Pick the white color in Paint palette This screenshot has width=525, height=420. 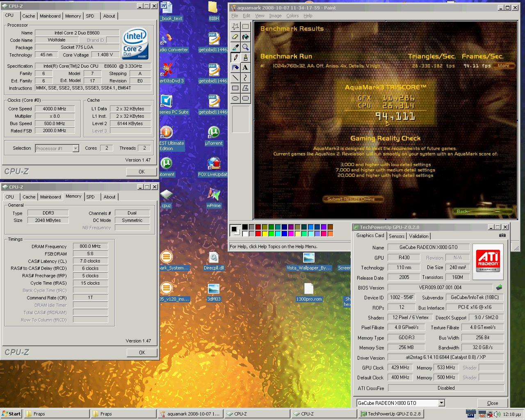click(245, 234)
